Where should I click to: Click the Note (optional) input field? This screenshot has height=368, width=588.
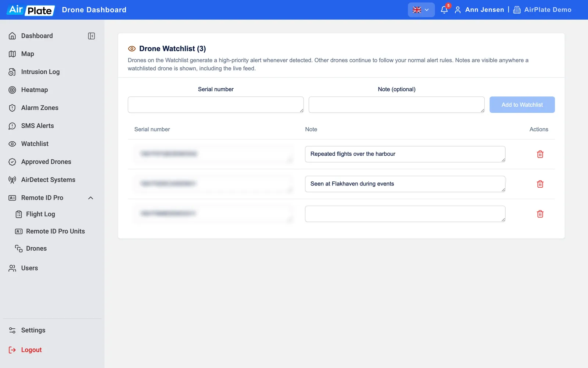point(397,105)
